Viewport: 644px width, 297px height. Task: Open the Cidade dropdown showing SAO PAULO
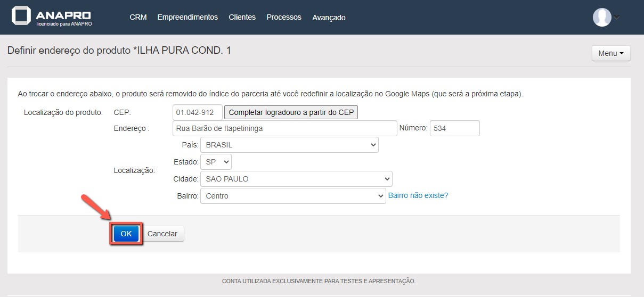pos(296,179)
